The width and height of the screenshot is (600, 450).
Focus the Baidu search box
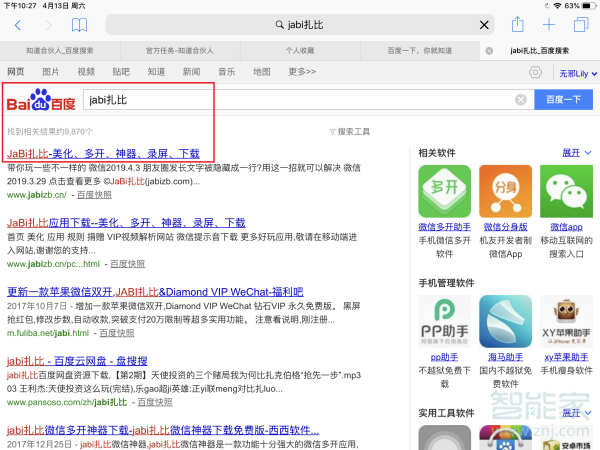(298, 100)
